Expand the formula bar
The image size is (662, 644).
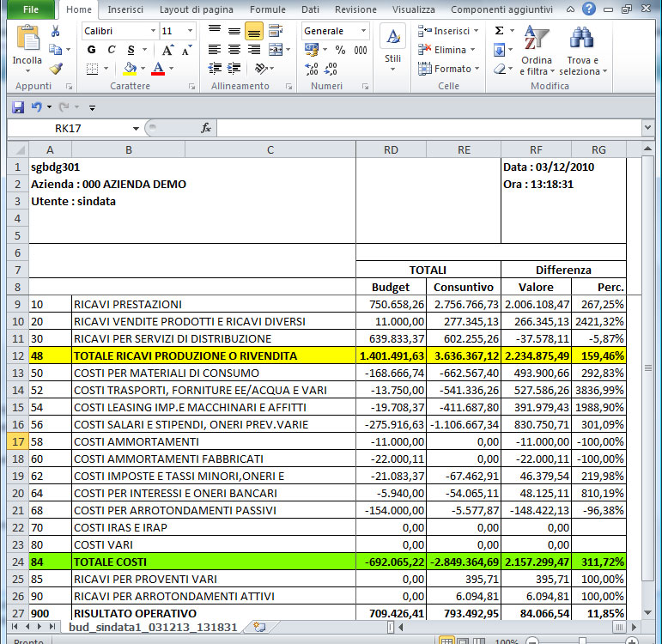(647, 128)
